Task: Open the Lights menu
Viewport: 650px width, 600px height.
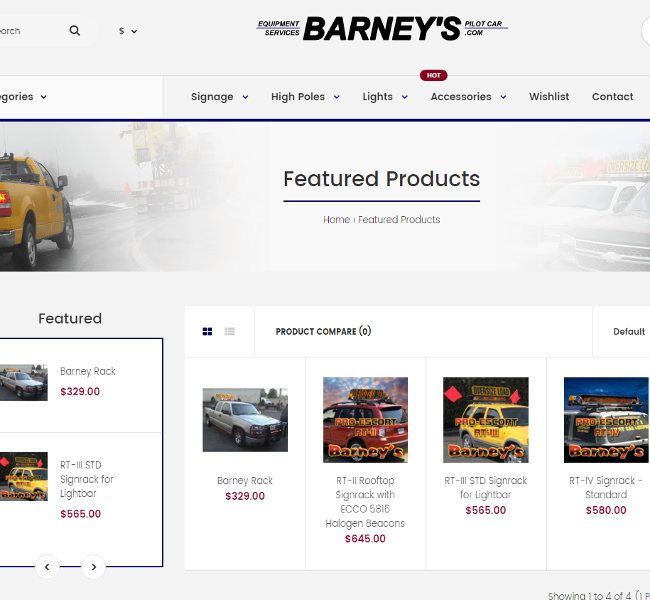Action: (x=385, y=97)
